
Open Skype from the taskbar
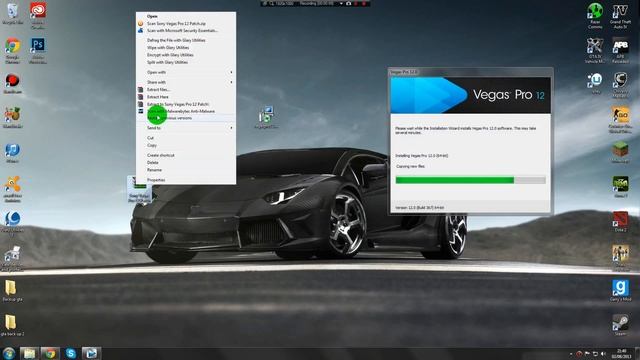[71, 353]
